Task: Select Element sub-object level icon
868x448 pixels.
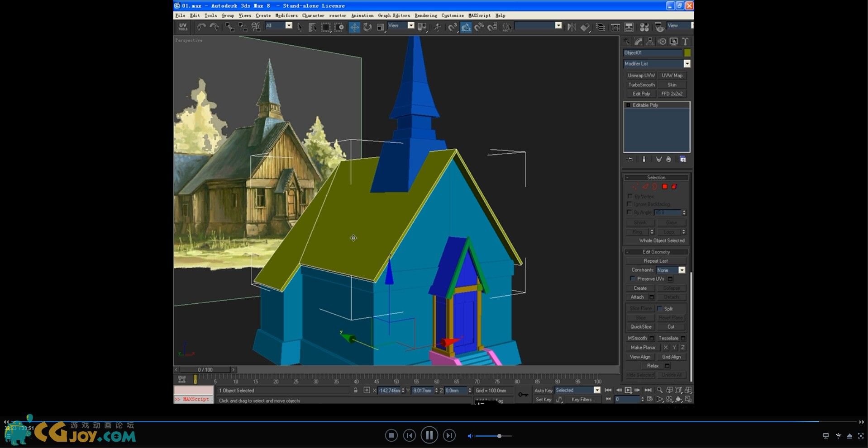Action: click(x=674, y=187)
